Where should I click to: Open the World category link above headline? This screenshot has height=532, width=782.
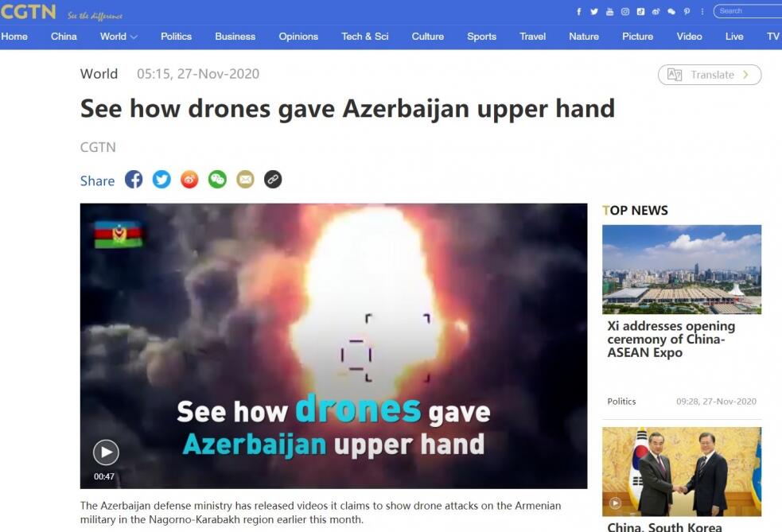tap(99, 74)
